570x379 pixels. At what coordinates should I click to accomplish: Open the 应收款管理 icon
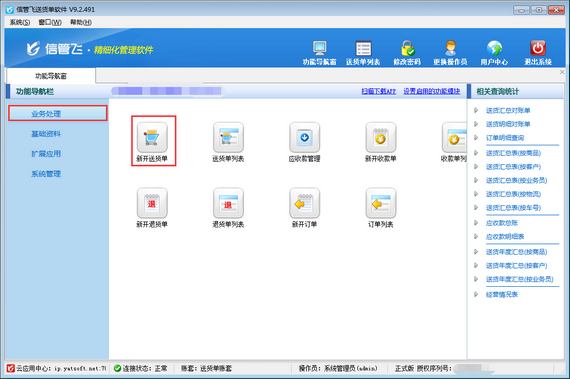point(305,137)
